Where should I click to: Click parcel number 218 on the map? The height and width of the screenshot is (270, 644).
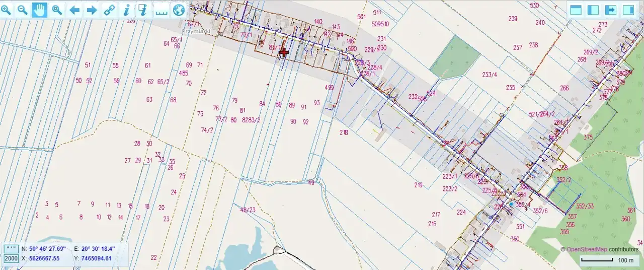tap(344, 132)
